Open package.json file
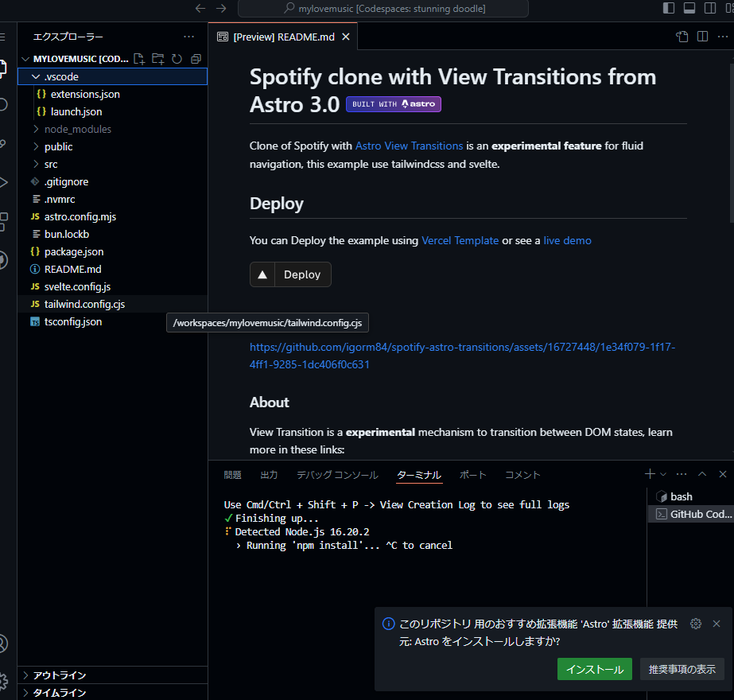Viewport: 734px width, 700px height. pyautogui.click(x=112, y=251)
